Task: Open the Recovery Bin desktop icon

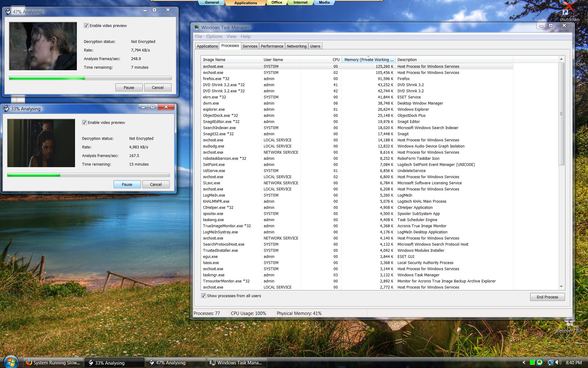Action: point(569,327)
